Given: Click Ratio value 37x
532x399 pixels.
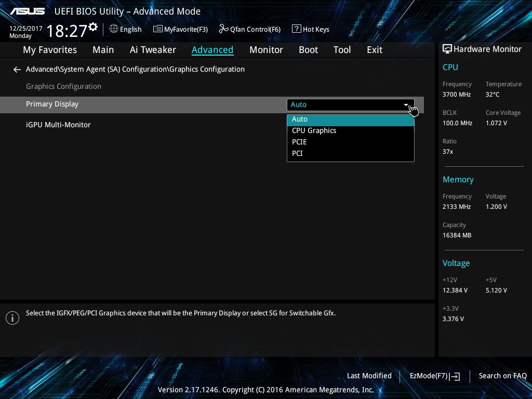Looking at the screenshot, I should (x=447, y=152).
